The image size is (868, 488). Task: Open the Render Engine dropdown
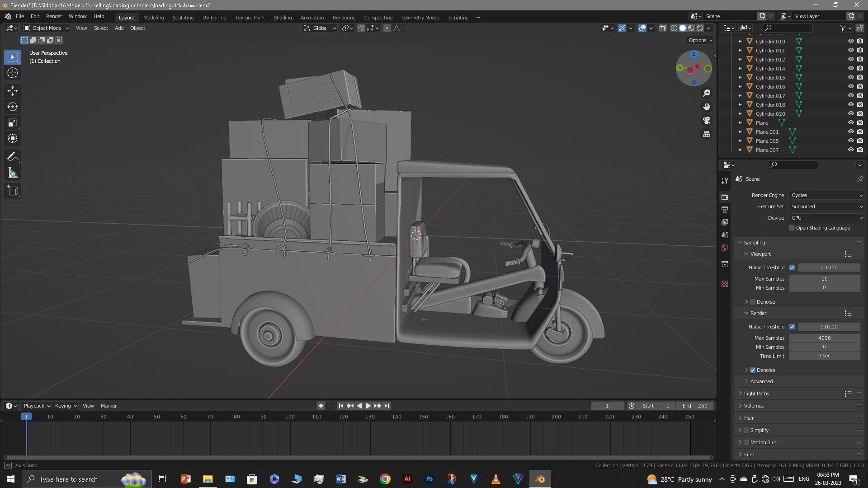(x=826, y=195)
